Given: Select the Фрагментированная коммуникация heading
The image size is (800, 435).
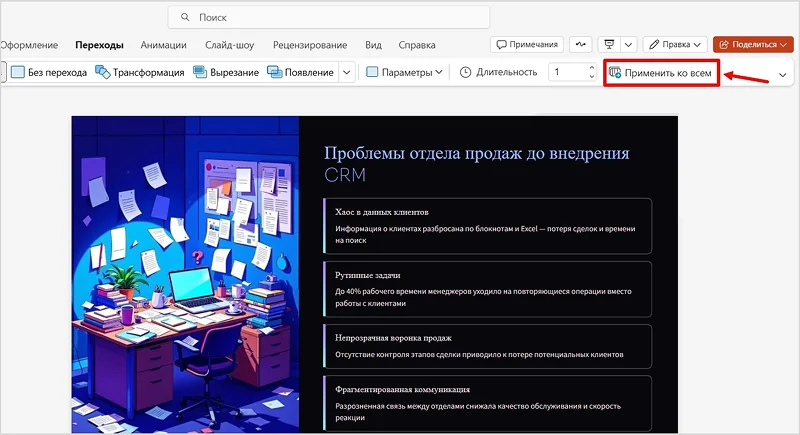Looking at the screenshot, I should click(x=403, y=390).
